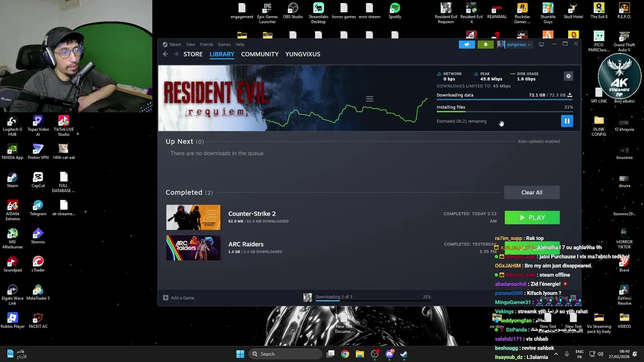The image size is (644, 362).
Task: Open Steam notifications bell icon
Action: click(x=486, y=44)
